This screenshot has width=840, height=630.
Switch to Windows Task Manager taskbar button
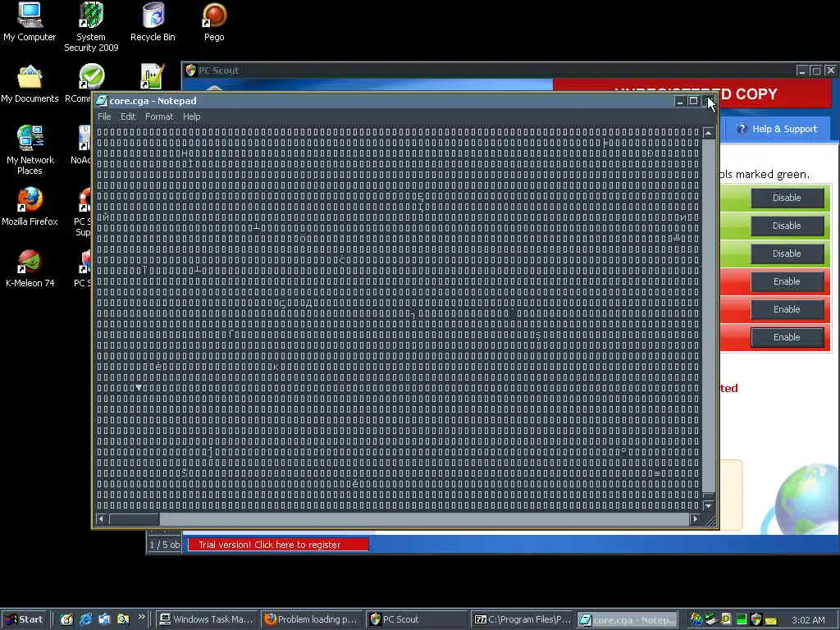pos(208,619)
